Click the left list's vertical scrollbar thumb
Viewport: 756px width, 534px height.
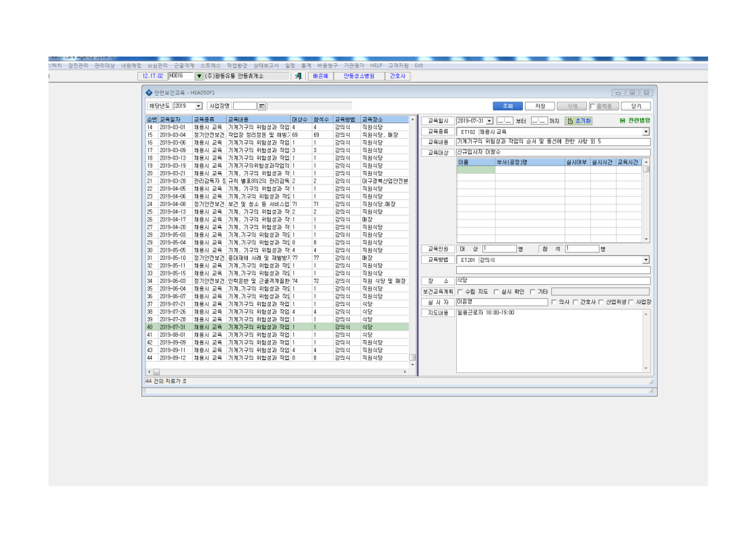point(412,358)
